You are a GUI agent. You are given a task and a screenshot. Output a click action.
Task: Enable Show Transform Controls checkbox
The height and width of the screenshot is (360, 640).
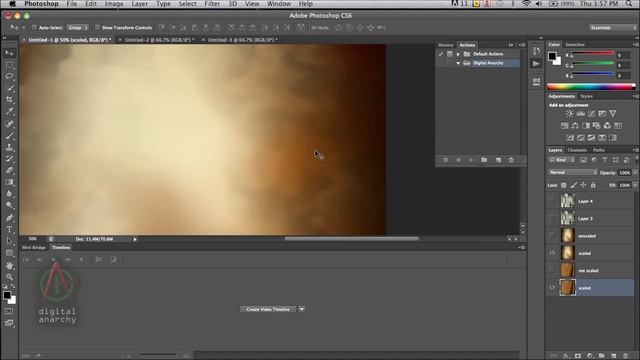(x=97, y=28)
